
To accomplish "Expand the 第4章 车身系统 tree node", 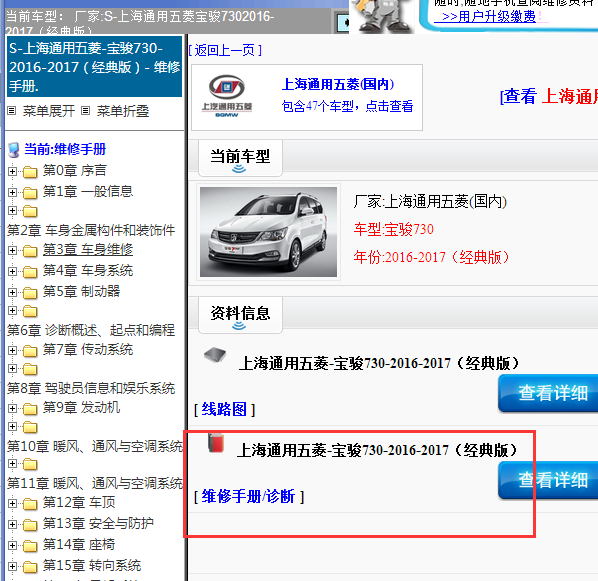I will (12, 271).
